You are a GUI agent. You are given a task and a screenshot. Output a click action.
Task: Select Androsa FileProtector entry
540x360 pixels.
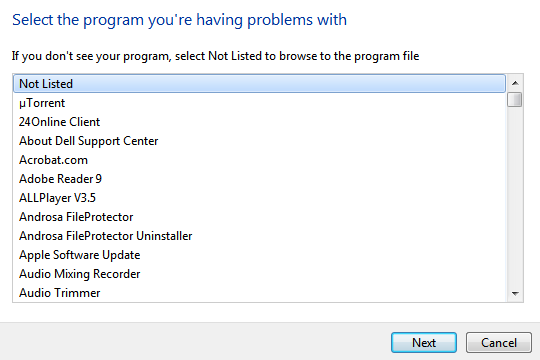259,217
